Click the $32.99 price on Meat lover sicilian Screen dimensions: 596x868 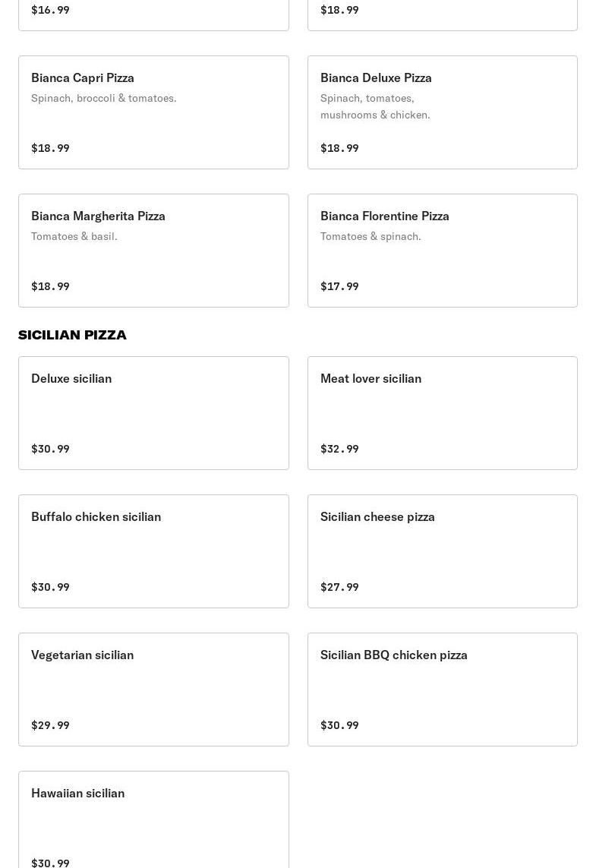click(339, 449)
